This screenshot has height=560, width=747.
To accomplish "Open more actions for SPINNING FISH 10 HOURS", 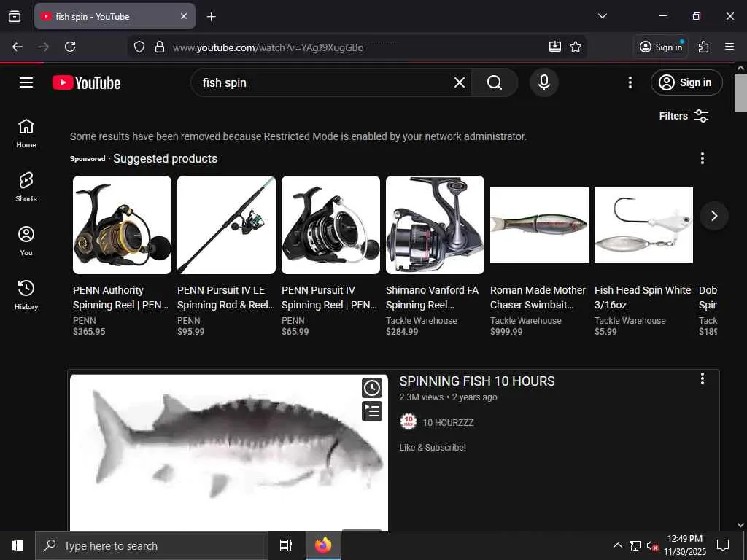I will [x=703, y=379].
